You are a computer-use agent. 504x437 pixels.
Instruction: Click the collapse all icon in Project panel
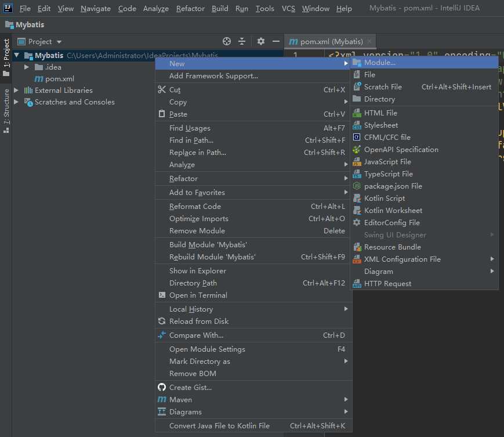coord(242,41)
